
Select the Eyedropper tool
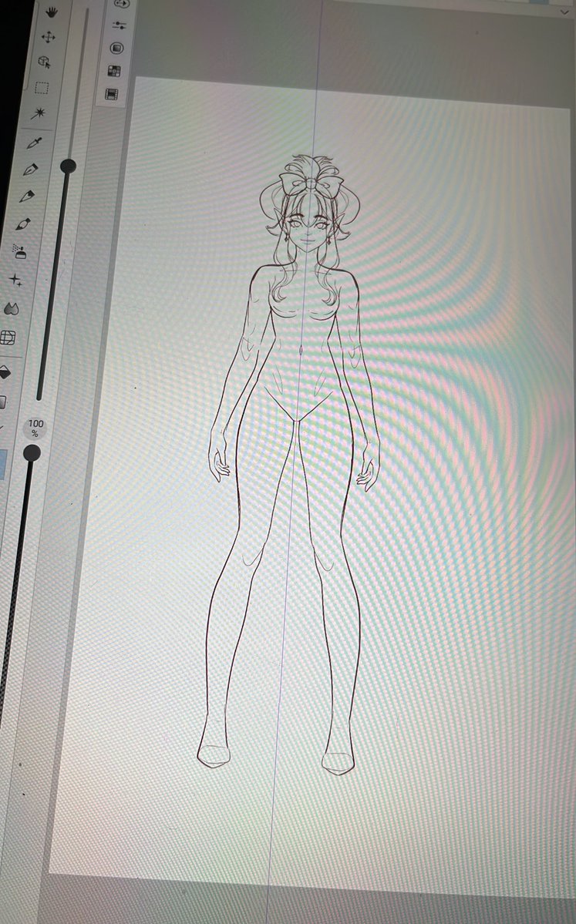[34, 142]
